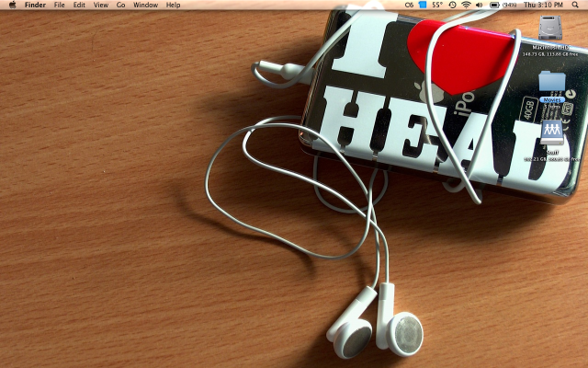
Task: Open the Wi-Fi status menu
Action: [x=466, y=5]
